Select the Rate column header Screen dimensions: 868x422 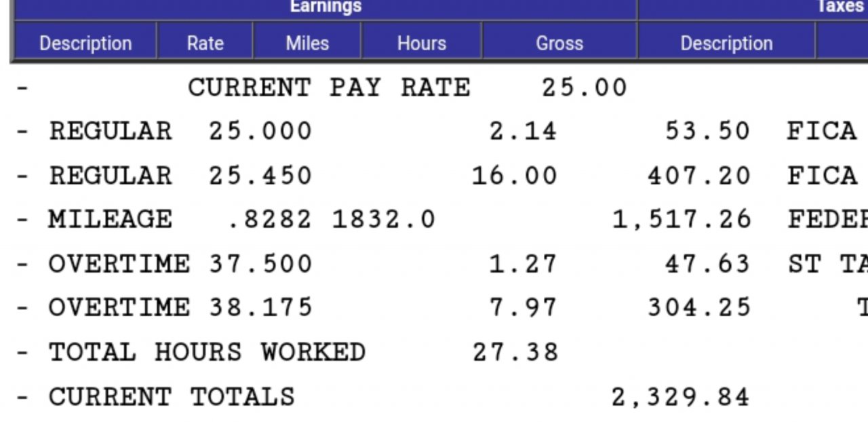click(x=205, y=43)
